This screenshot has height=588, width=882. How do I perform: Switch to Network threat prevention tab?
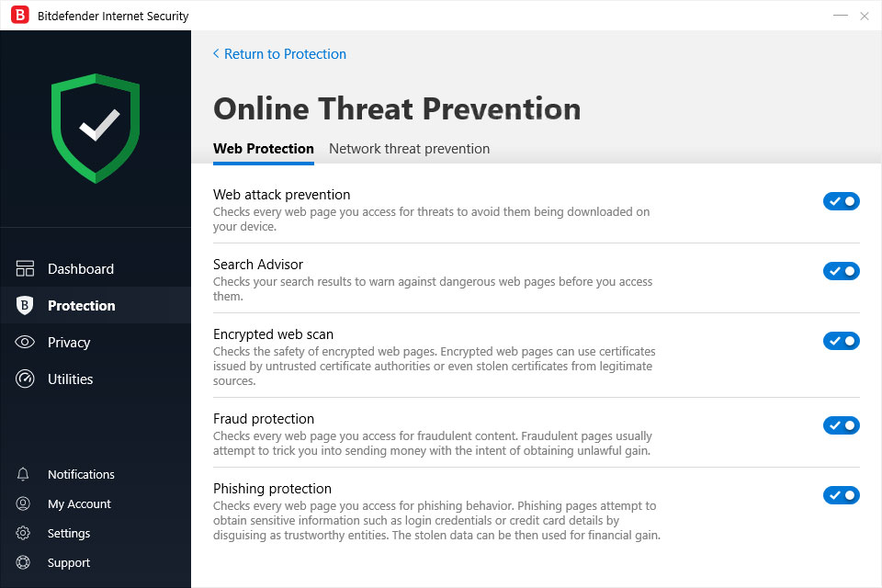pyautogui.click(x=409, y=149)
